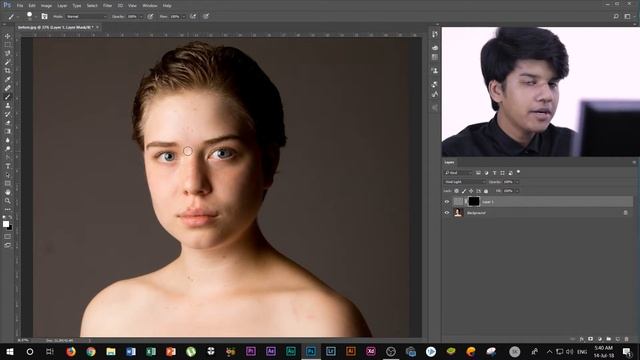Select the Quick Selection tool

click(x=7, y=62)
